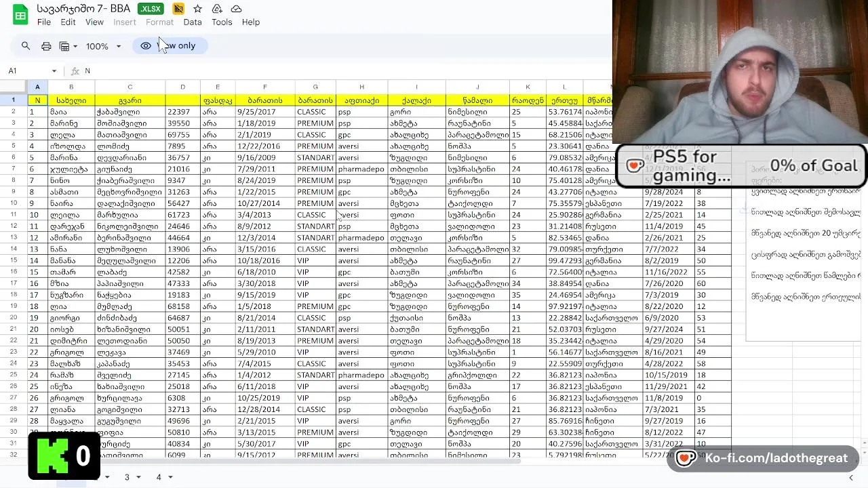Viewport: 868px width, 488px height.
Task: Select column D header
Action: pyautogui.click(x=182, y=87)
